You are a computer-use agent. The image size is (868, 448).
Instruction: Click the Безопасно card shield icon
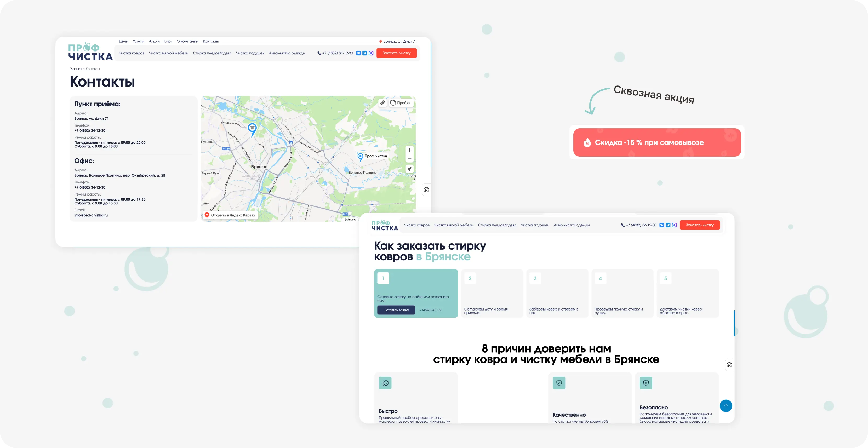click(x=646, y=383)
